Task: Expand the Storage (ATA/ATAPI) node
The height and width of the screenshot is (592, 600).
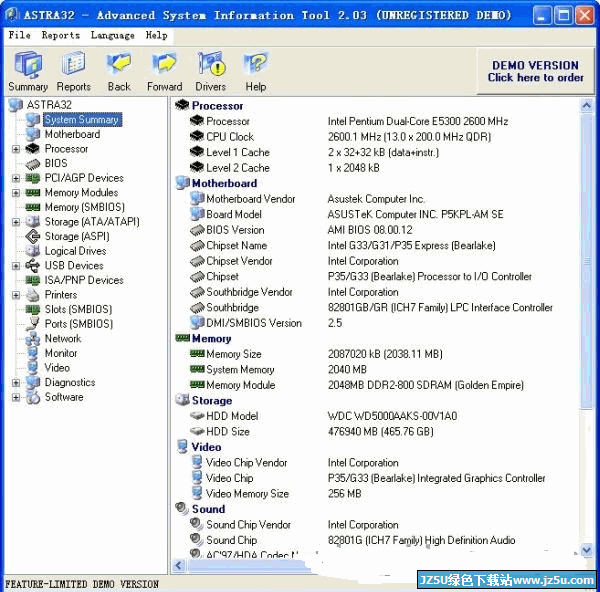Action: [x=16, y=222]
